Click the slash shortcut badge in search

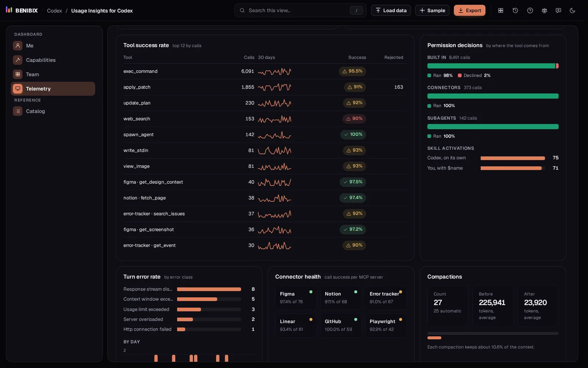click(356, 11)
